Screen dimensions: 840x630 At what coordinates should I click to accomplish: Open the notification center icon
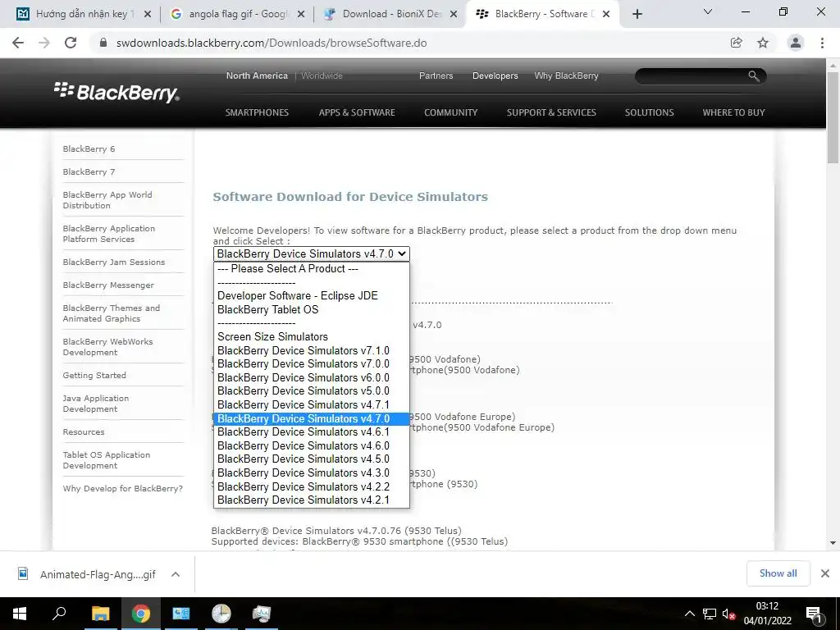[814, 614]
